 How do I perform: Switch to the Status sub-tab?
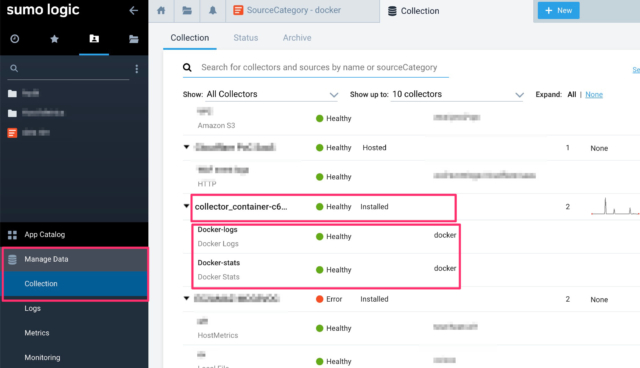[246, 38]
